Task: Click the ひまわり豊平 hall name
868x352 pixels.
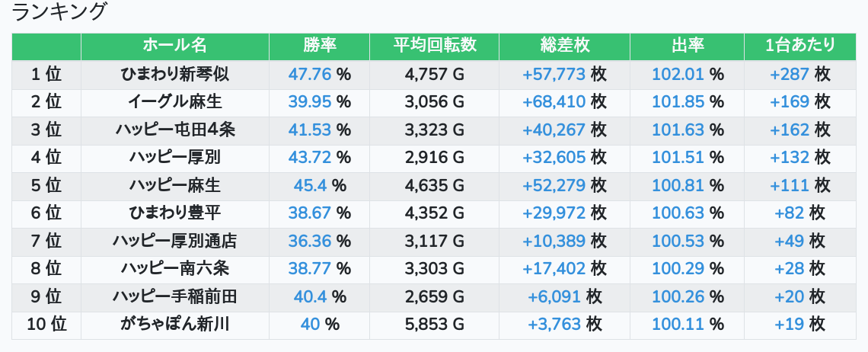Action: 174,213
